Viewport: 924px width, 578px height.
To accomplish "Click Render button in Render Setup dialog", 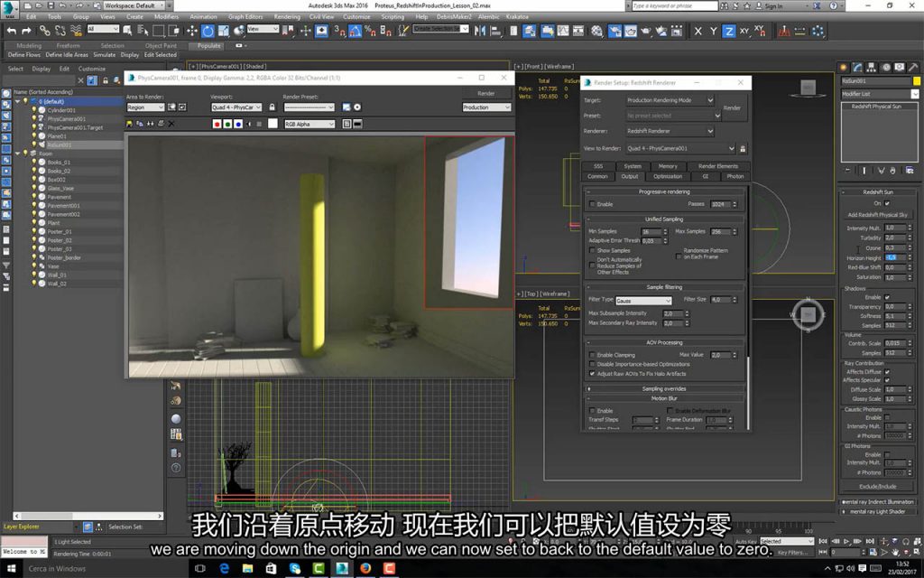I will (x=732, y=108).
